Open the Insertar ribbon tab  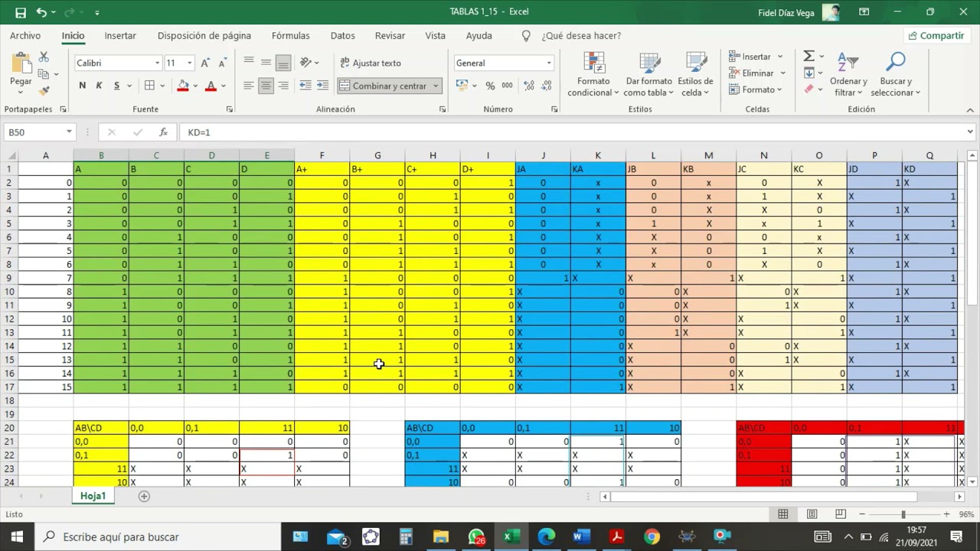point(120,36)
